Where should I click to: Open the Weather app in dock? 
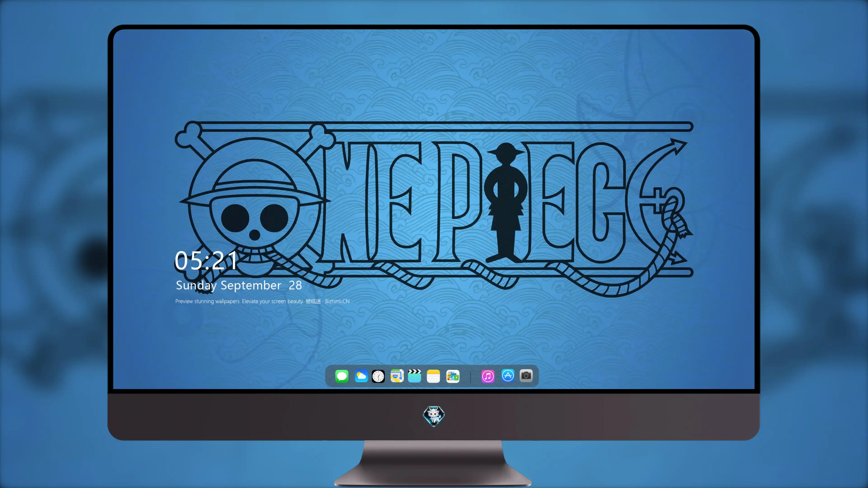(x=361, y=376)
